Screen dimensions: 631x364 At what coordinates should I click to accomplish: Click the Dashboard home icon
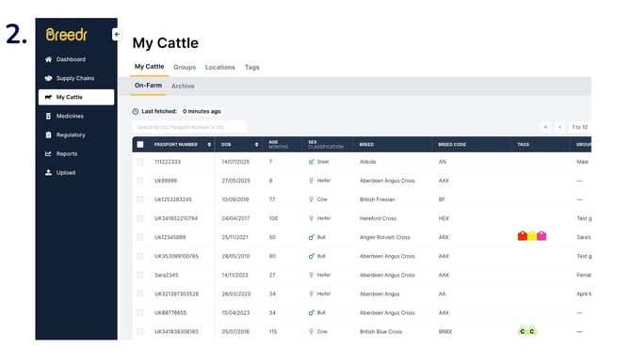pos(48,59)
